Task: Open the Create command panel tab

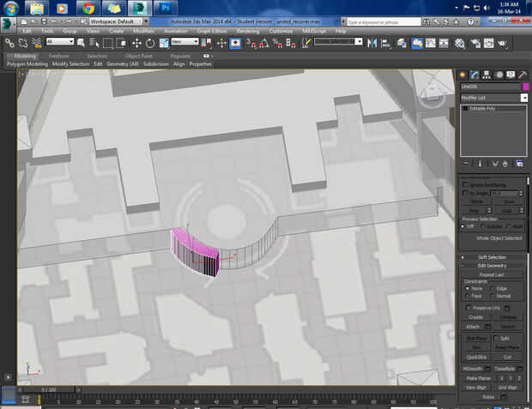Action: 462,75
